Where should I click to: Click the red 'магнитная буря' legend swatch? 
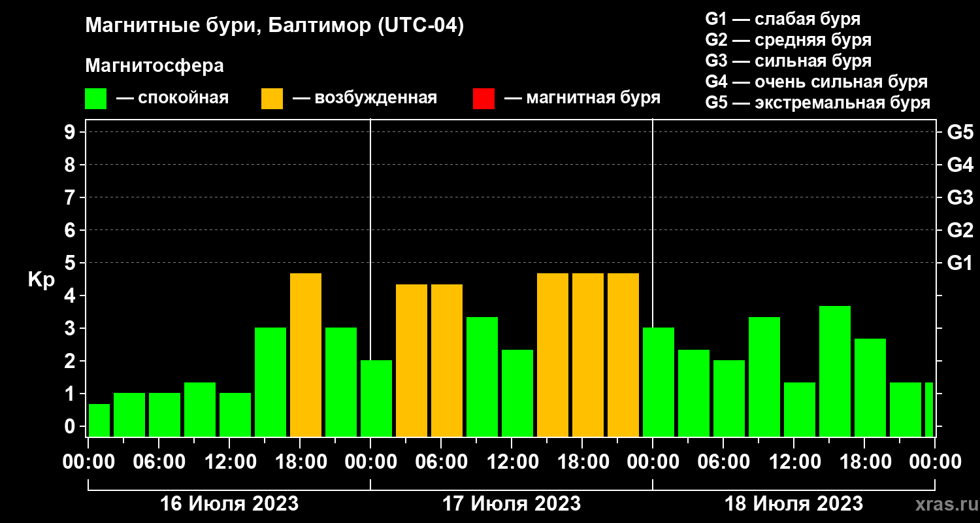(x=483, y=99)
